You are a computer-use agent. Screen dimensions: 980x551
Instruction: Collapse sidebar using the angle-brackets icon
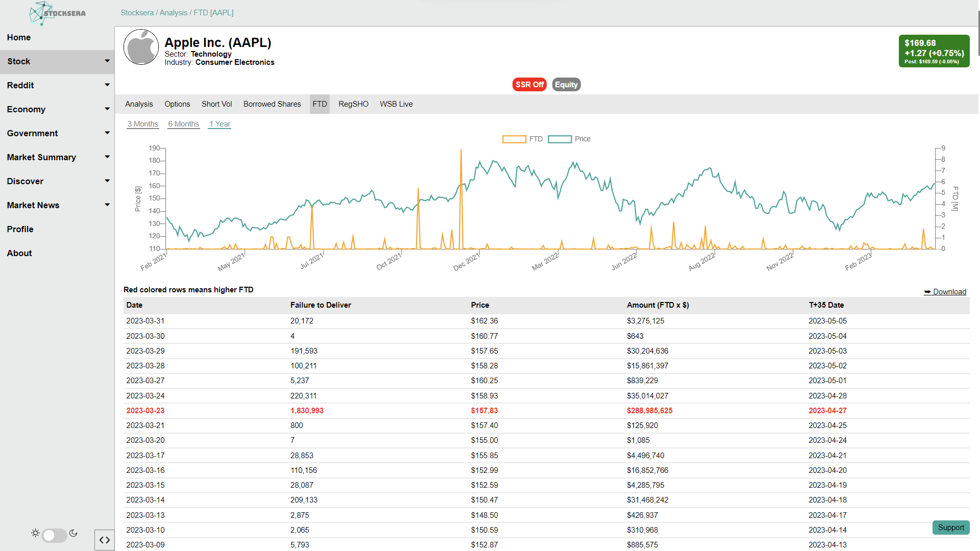[x=105, y=540]
